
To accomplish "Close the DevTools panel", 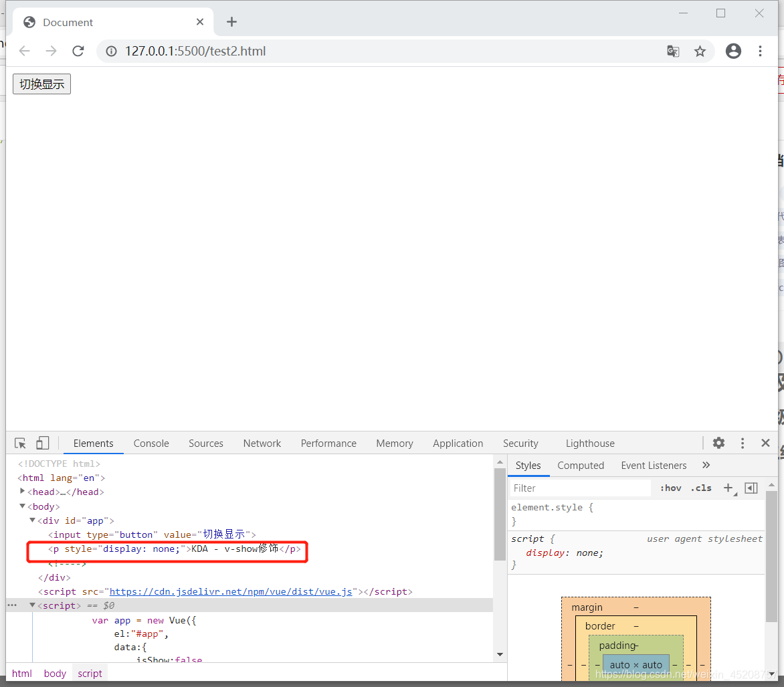I will [x=765, y=443].
